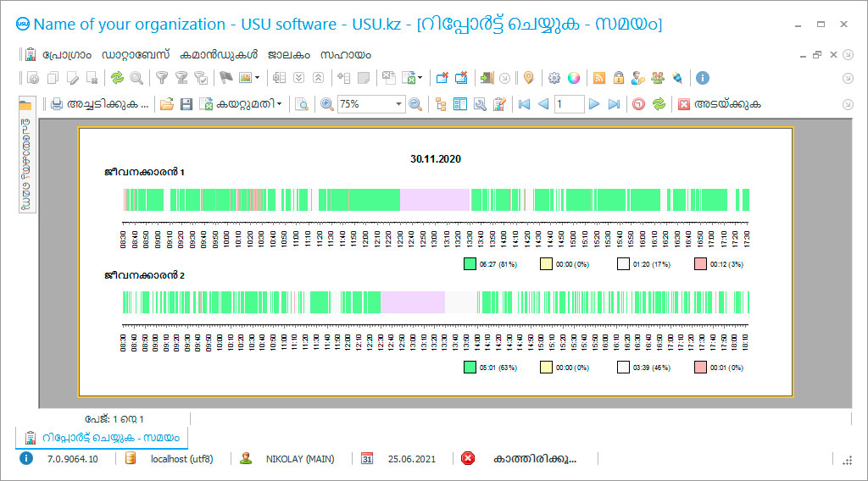
Task: Click the red stop circle icon
Action: (639, 104)
